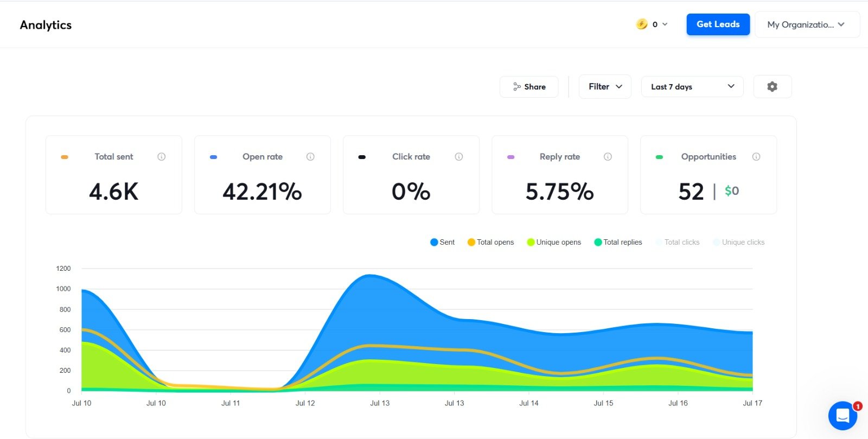Click the 4.6K total sent value
Screen dimensions: 868x439
click(x=114, y=192)
